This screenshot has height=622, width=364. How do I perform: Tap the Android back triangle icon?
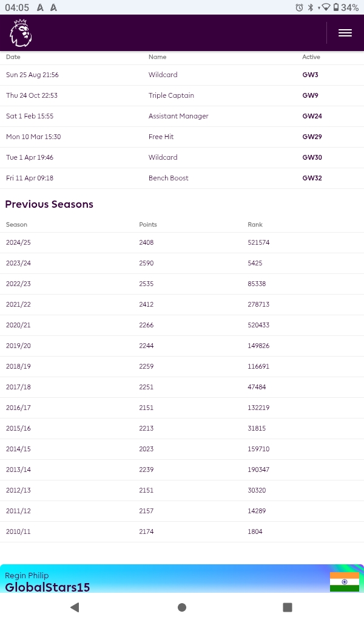tap(75, 607)
